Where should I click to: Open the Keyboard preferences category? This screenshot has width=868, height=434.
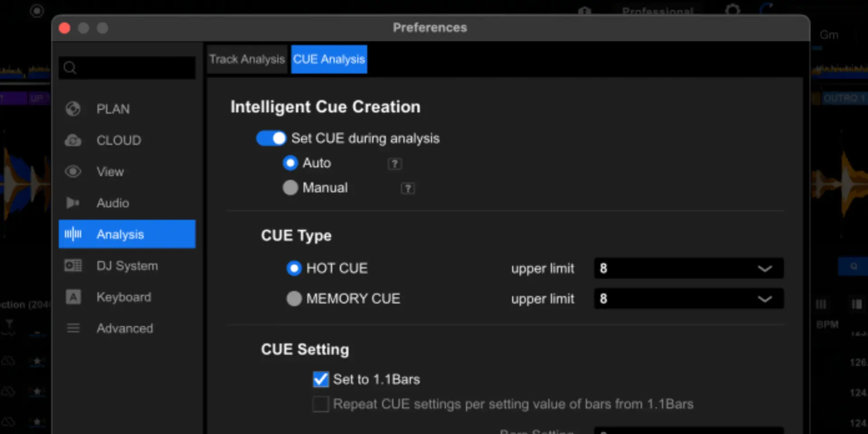[x=127, y=297]
